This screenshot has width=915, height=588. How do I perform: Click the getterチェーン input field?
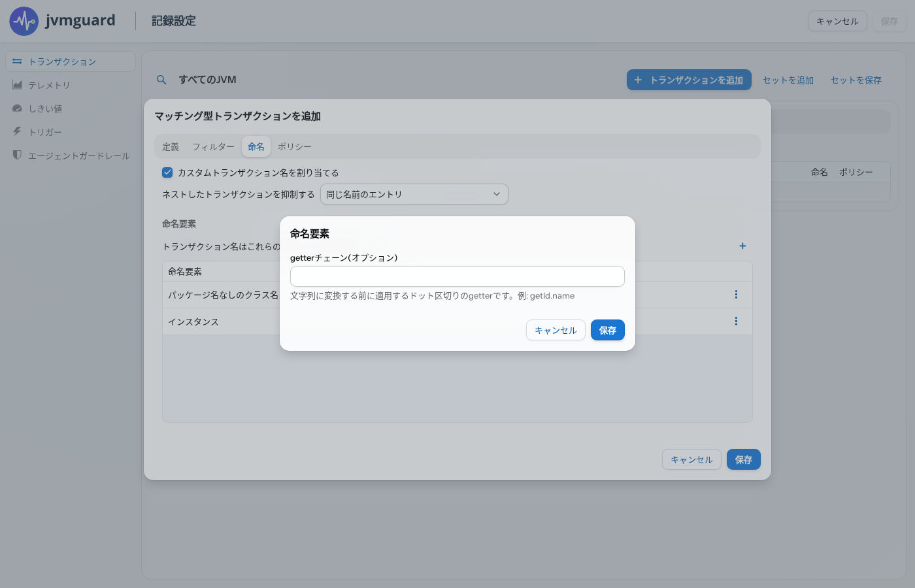[x=457, y=276]
